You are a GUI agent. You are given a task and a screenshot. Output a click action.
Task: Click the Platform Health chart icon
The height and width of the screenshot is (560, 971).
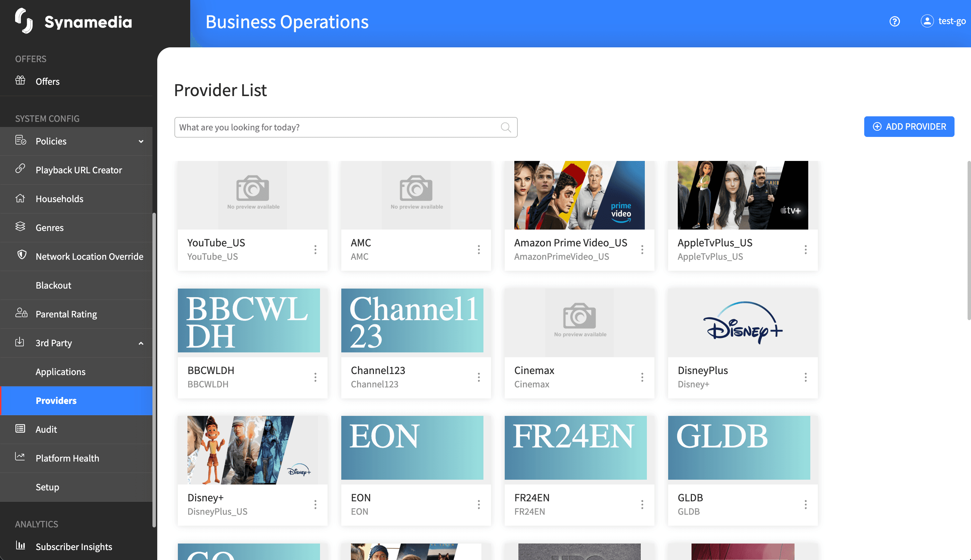(x=20, y=456)
